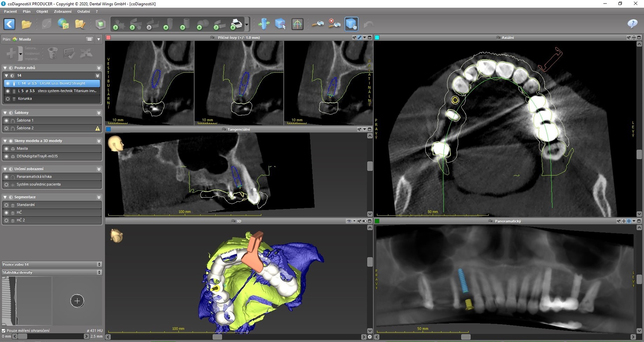Select the Standardní segmentation radio button
This screenshot has height=342, width=644.
[x=6, y=205]
